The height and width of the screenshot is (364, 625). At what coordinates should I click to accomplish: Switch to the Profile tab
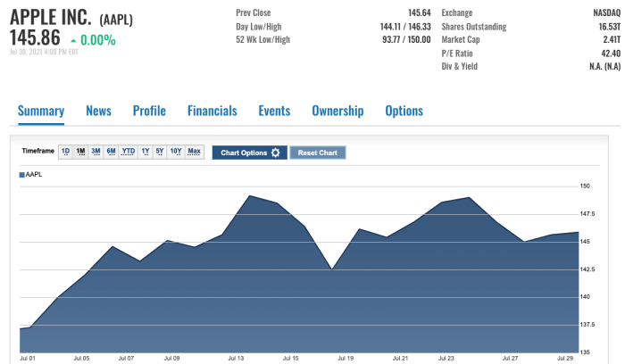(x=149, y=111)
